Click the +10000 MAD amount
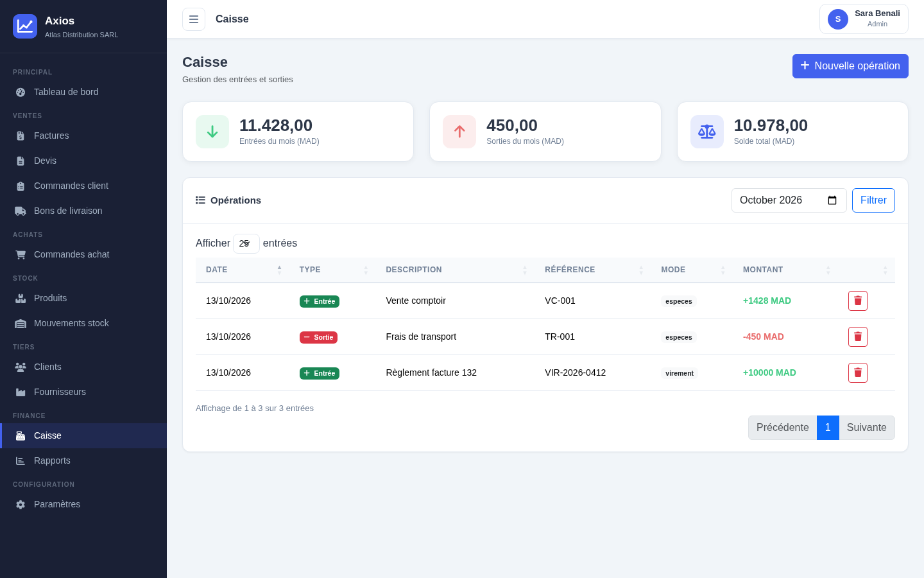This screenshot has width=924, height=578. click(x=769, y=372)
